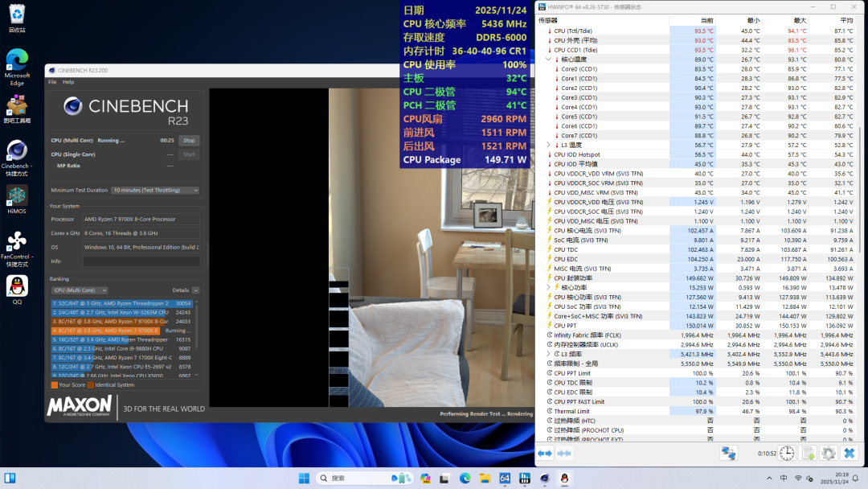Select the CPU TDC sensor row

click(x=696, y=250)
